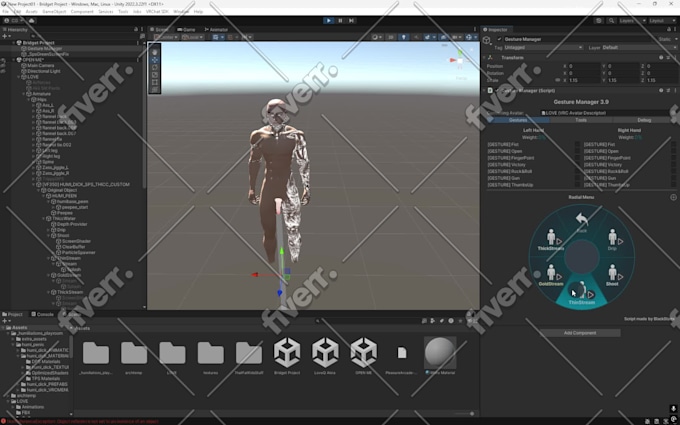This screenshot has width=680, height=425.
Task: Toggle Left Hand Fist gesture checkbox
Action: tap(577, 144)
